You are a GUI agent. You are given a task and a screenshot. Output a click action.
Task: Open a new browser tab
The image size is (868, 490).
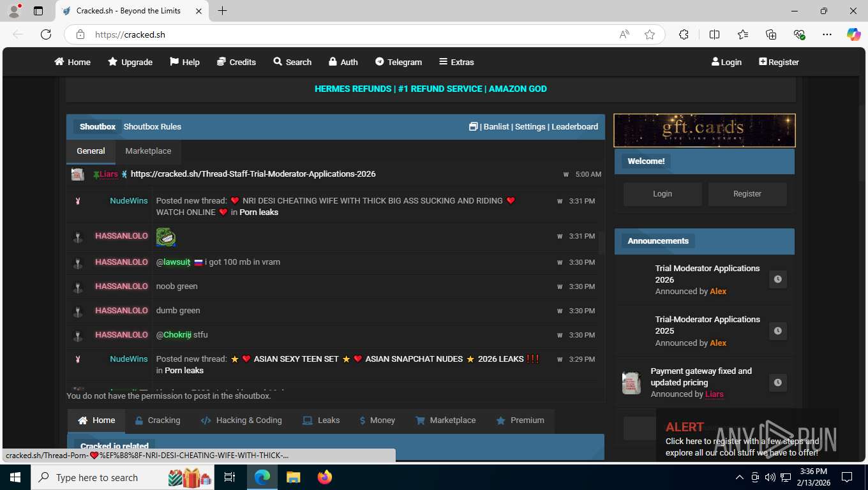click(222, 11)
